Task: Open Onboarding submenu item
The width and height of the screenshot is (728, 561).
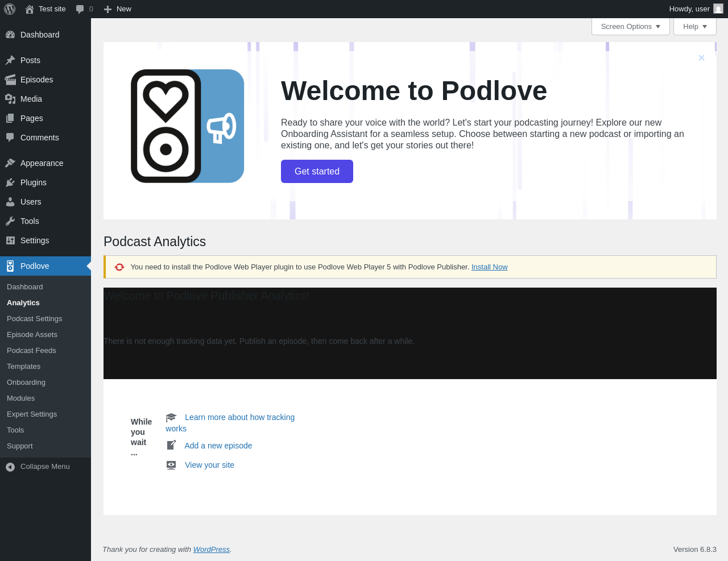Action: 45,383
